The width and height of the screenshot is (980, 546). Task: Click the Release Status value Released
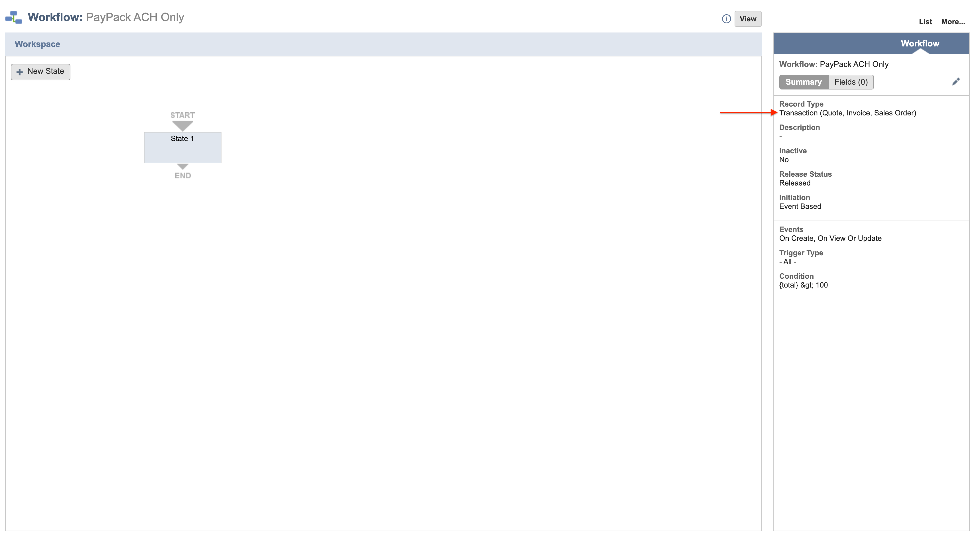pos(794,183)
